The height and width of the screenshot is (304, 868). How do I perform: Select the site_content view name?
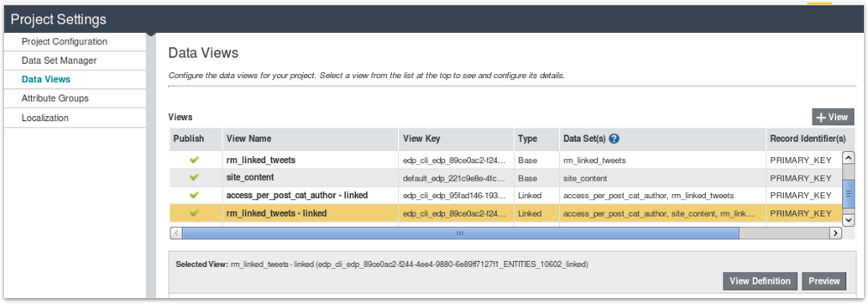pos(250,178)
